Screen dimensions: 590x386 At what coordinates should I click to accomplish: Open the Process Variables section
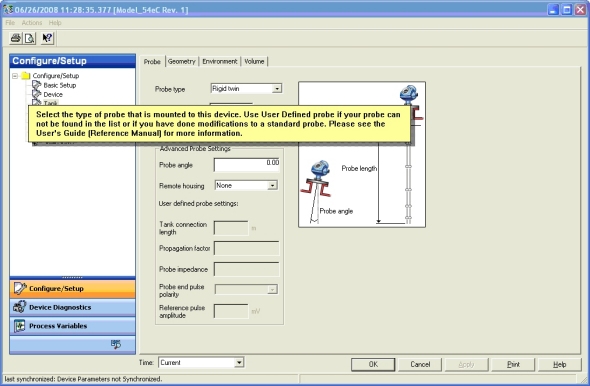coord(72,326)
